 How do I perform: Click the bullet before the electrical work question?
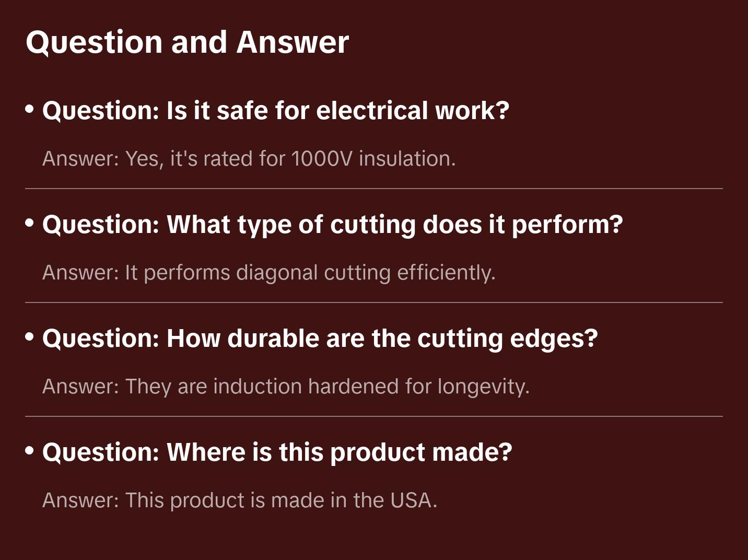pyautogui.click(x=30, y=110)
